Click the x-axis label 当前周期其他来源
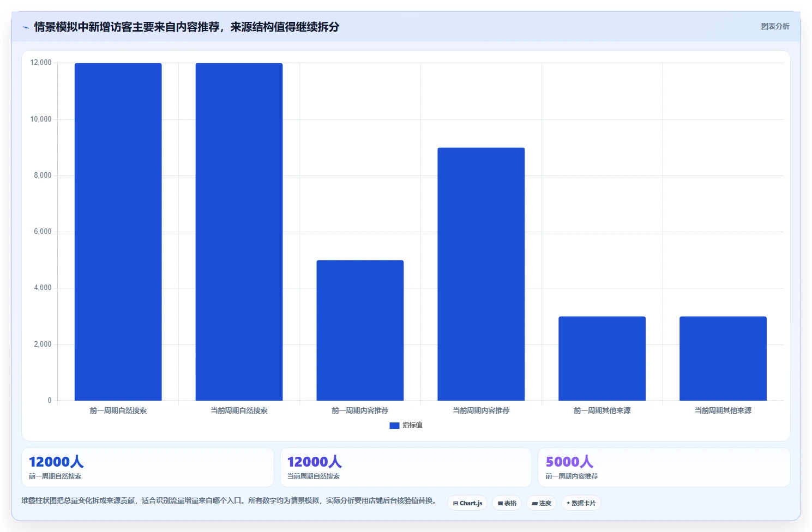Viewport: 812px width, 532px height. coord(723,410)
